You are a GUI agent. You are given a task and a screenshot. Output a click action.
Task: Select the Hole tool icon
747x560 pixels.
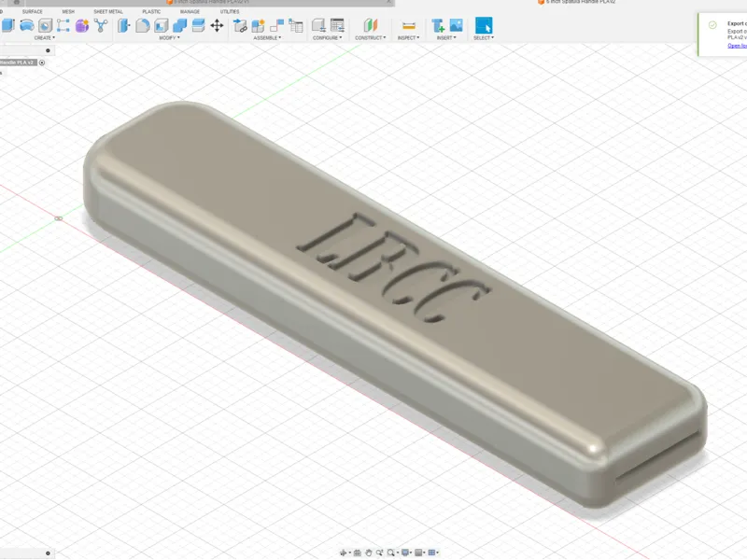point(45,25)
